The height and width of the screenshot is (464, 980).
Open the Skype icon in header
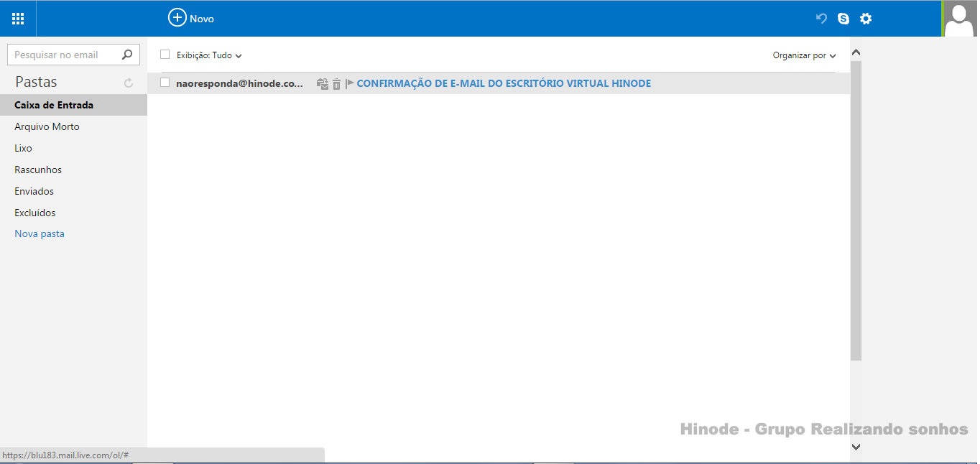[x=843, y=19]
